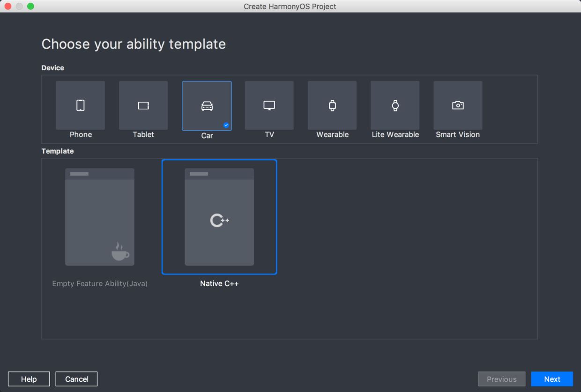Click the Car device icon
Screen dimensions: 581x392
tap(207, 106)
